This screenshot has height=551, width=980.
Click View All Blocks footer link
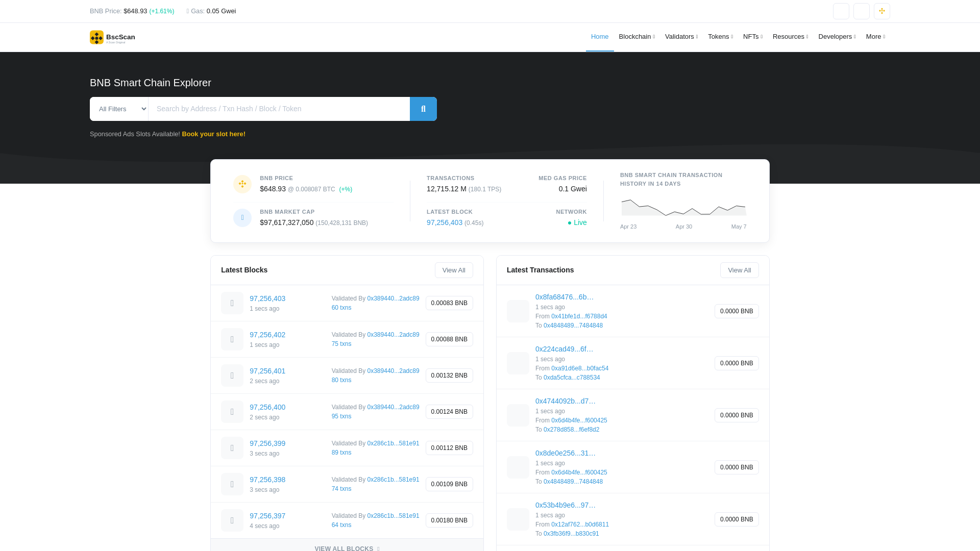(347, 548)
